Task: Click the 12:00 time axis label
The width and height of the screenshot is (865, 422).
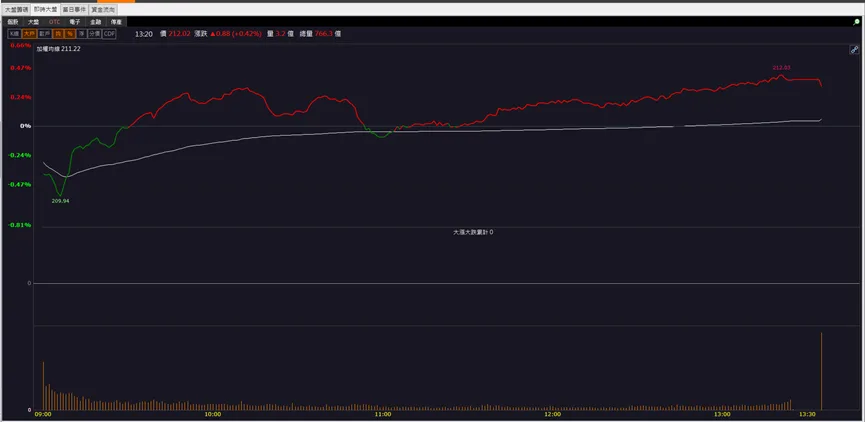Action: click(x=553, y=414)
